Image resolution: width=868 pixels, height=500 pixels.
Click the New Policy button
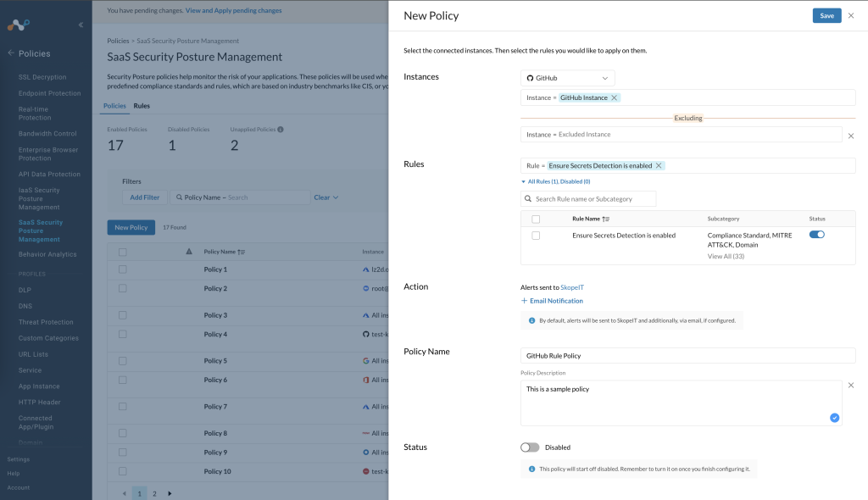131,228
